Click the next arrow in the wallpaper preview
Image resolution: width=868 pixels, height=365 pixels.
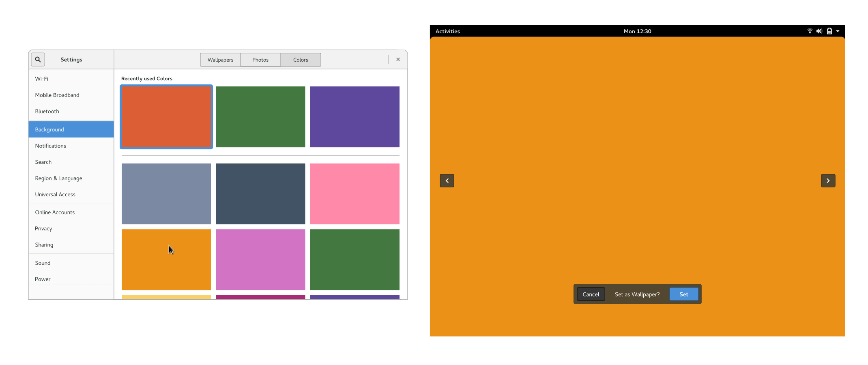(828, 180)
